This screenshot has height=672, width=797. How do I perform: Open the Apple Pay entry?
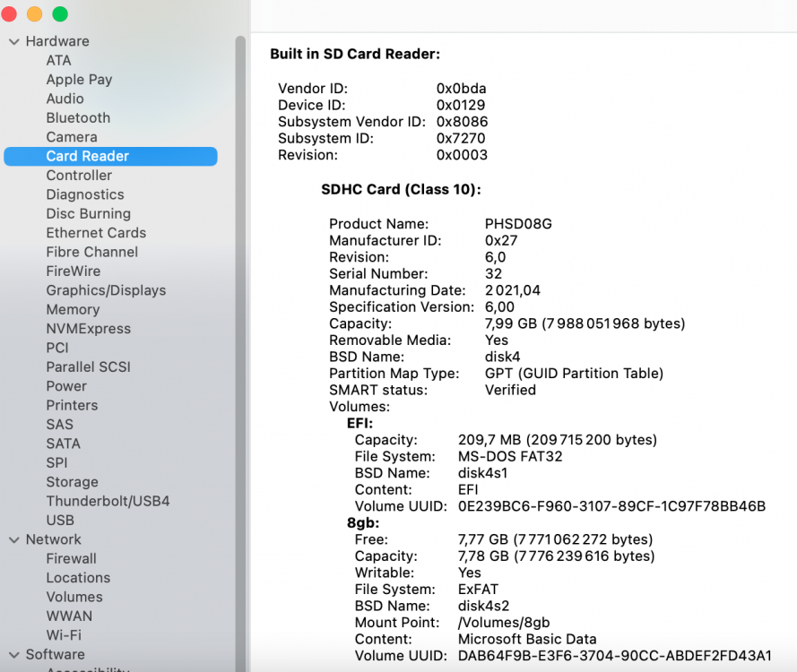[x=79, y=80]
